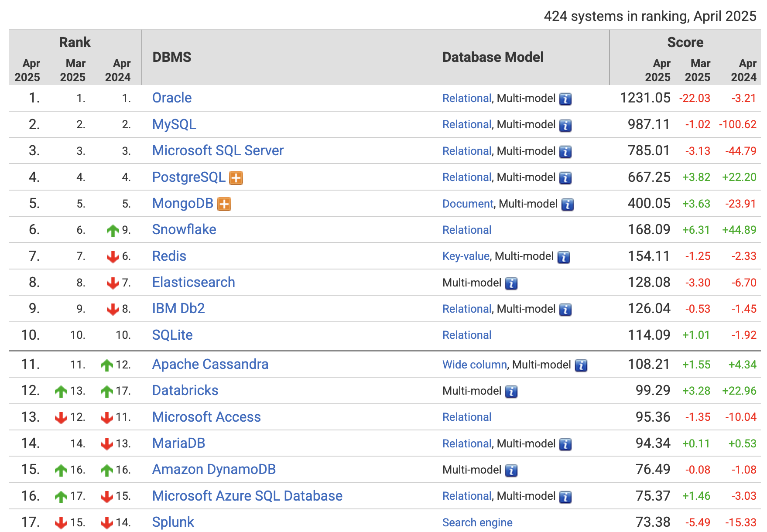The height and width of the screenshot is (532, 767).
Task: Open the Snowflake link
Action: click(x=184, y=229)
